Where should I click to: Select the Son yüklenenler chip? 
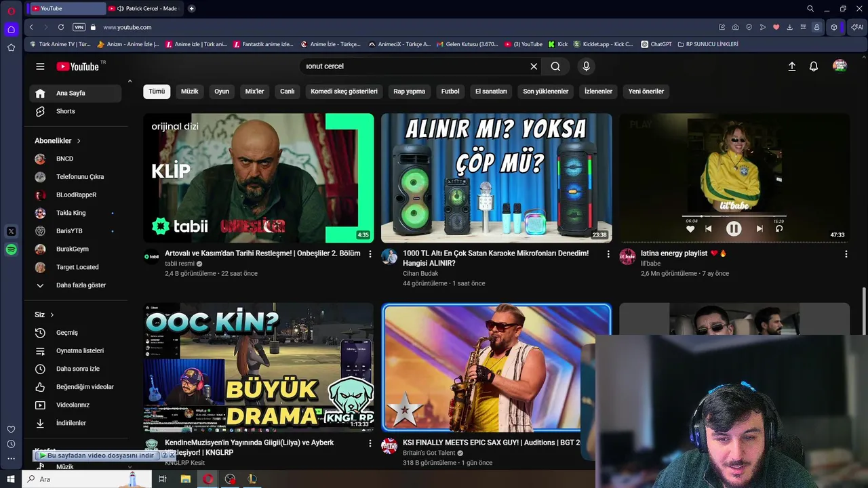546,91
